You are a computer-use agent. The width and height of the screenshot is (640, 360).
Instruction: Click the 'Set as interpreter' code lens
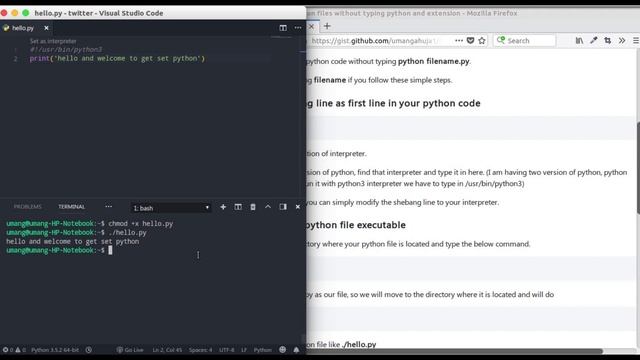point(53,41)
